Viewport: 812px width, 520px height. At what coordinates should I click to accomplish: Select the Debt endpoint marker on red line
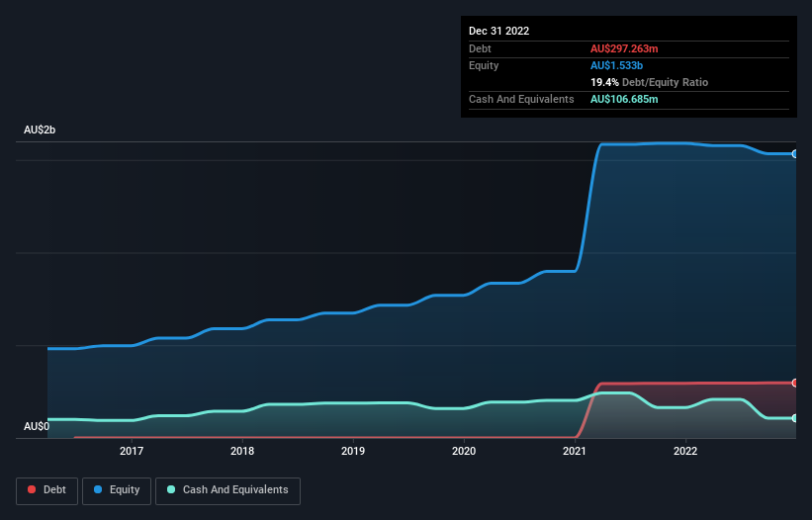pos(795,383)
